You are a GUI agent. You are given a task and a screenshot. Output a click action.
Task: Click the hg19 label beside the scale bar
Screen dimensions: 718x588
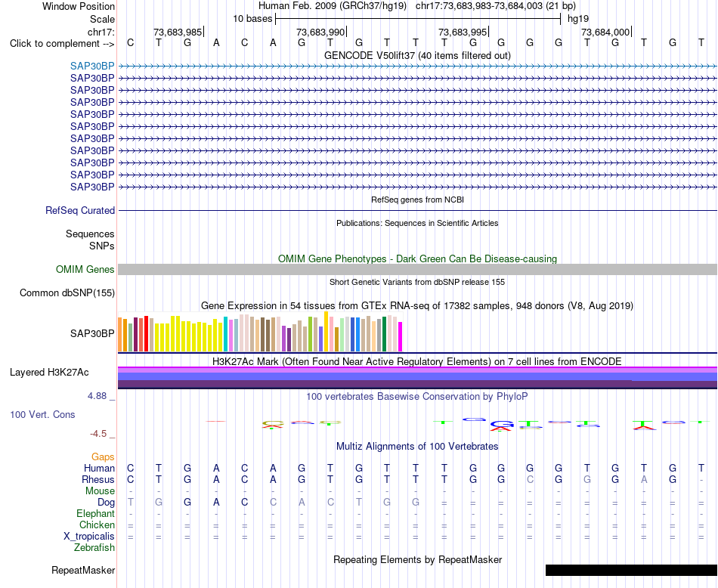pos(578,19)
